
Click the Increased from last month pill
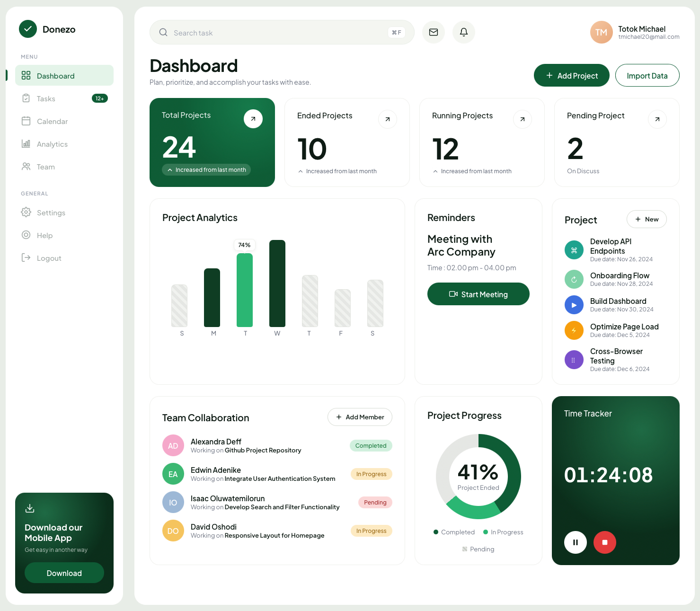(206, 170)
